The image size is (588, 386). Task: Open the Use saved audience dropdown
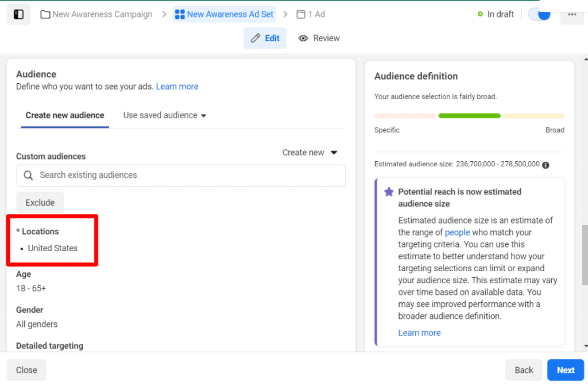(x=164, y=115)
